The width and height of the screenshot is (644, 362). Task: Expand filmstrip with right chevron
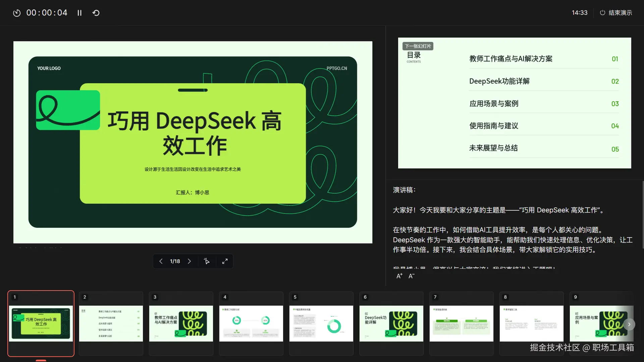pos(629,324)
